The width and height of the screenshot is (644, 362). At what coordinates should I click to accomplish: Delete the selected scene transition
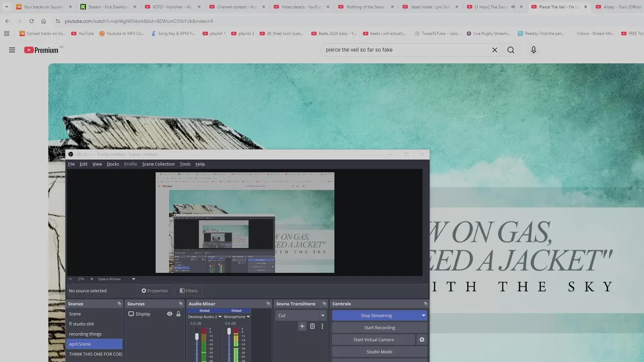click(312, 326)
